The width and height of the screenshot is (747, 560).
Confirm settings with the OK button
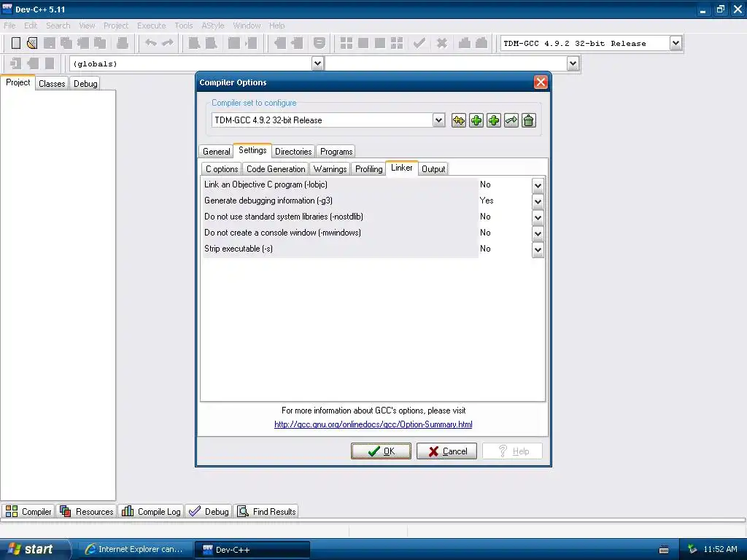pos(381,451)
